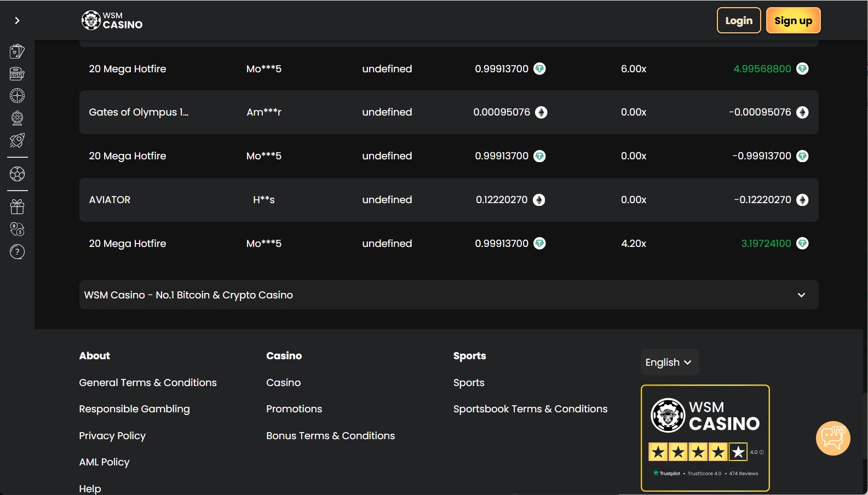Click the Tether coin icon beside 3.19724100
Viewport: 868px width, 495px height.
tap(802, 243)
